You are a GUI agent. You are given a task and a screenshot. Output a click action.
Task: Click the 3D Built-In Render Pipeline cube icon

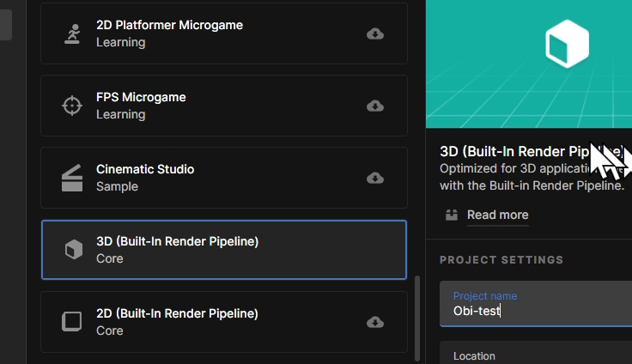73,250
